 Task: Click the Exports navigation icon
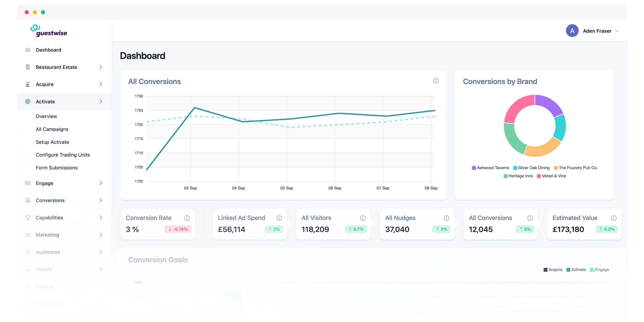pyautogui.click(x=27, y=286)
